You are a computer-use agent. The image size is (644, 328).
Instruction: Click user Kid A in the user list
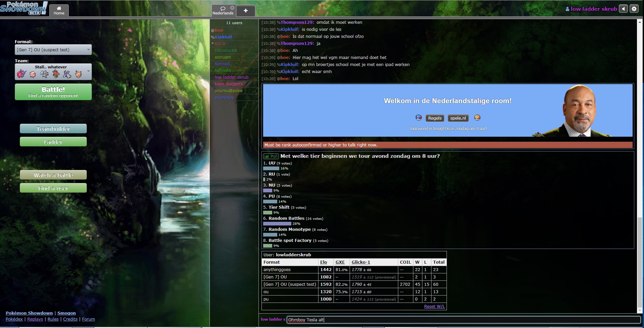pyautogui.click(x=234, y=44)
